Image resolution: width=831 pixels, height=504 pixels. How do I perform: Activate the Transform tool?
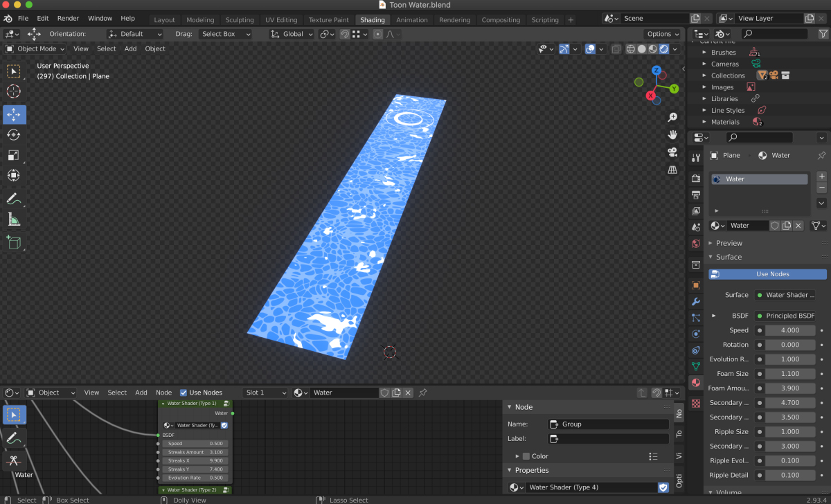point(14,175)
